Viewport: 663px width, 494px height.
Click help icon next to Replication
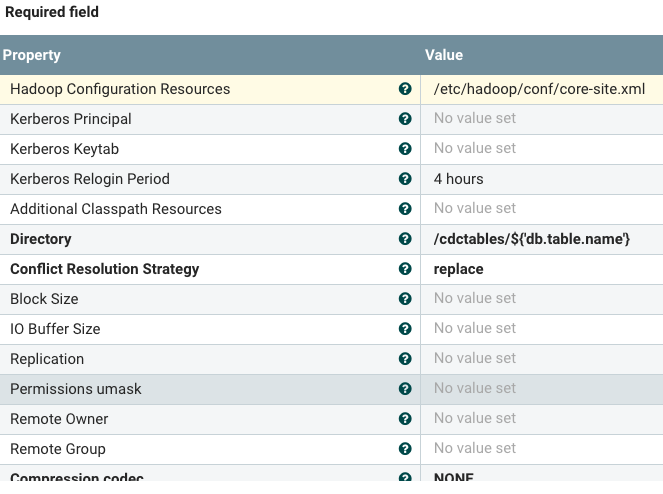coord(405,359)
